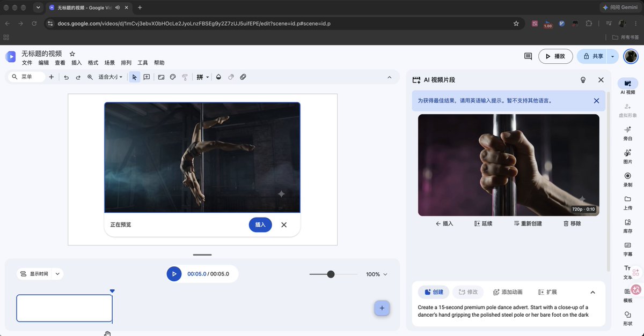Switch to the 创建 create mode
644x336 pixels.
pyautogui.click(x=434, y=292)
